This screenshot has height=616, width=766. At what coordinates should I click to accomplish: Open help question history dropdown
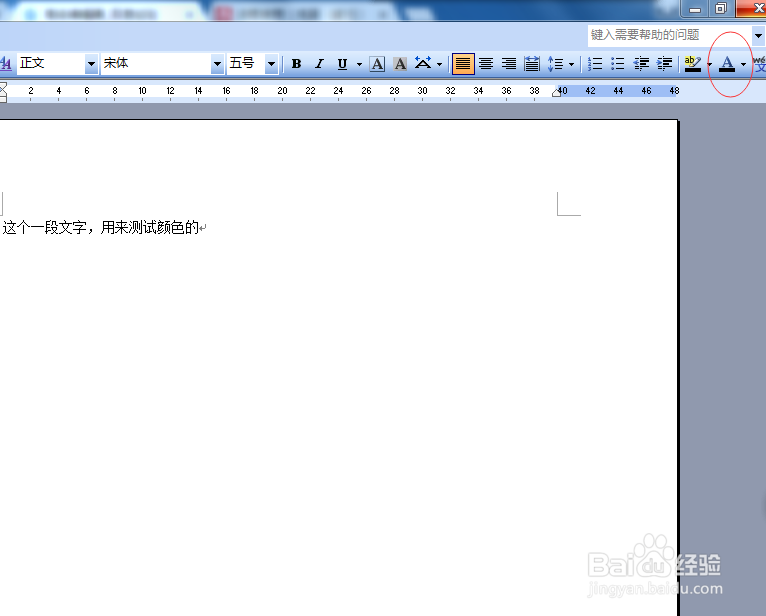[758, 35]
